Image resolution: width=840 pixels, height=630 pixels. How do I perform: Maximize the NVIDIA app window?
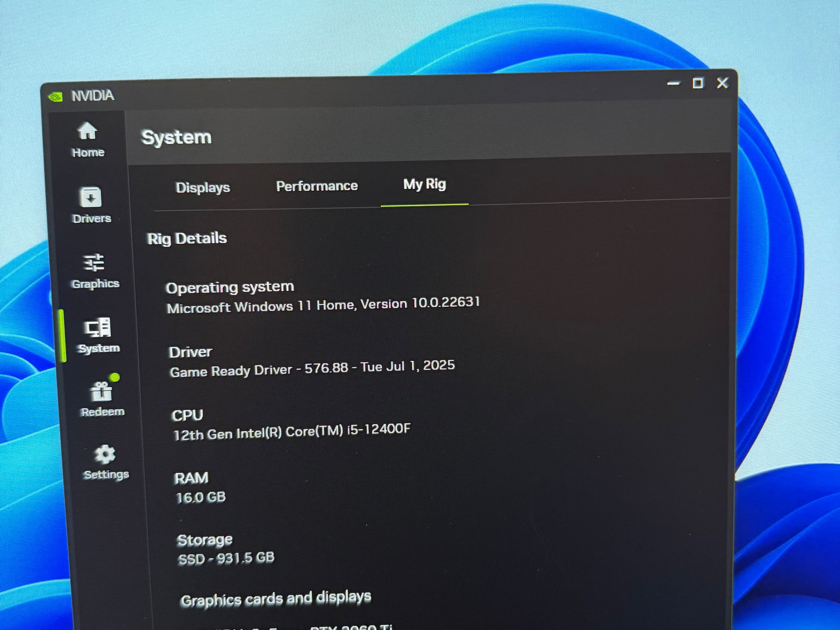[698, 83]
